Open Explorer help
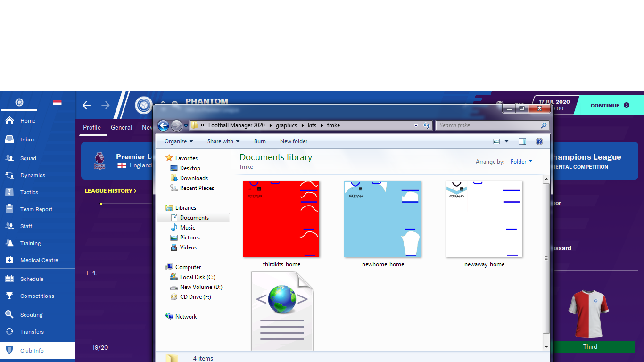644x362 pixels. (x=539, y=141)
